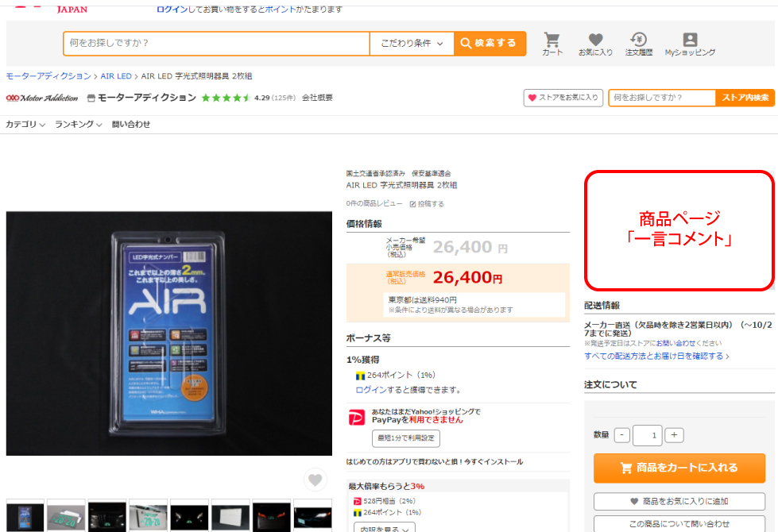This screenshot has width=778, height=532.
Task: Click the ログイン link in top banner
Action: (172, 9)
